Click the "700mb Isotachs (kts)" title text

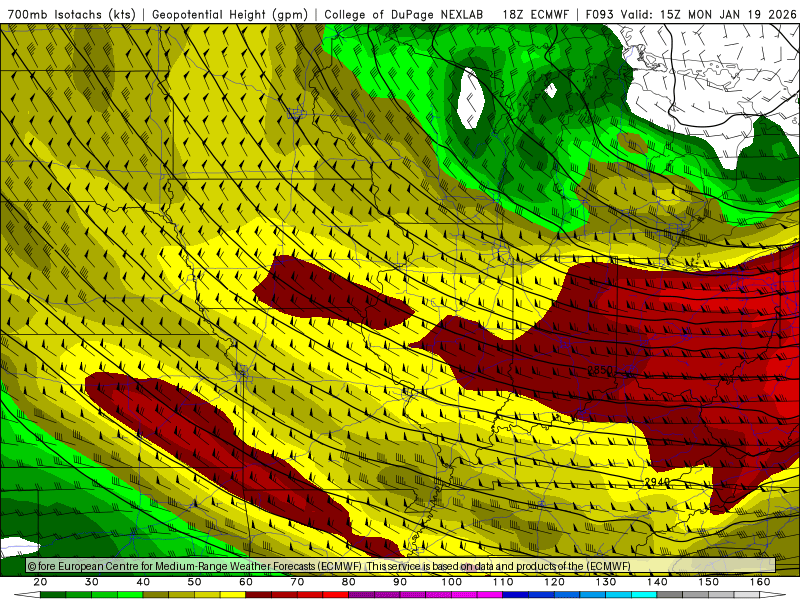tap(72, 14)
